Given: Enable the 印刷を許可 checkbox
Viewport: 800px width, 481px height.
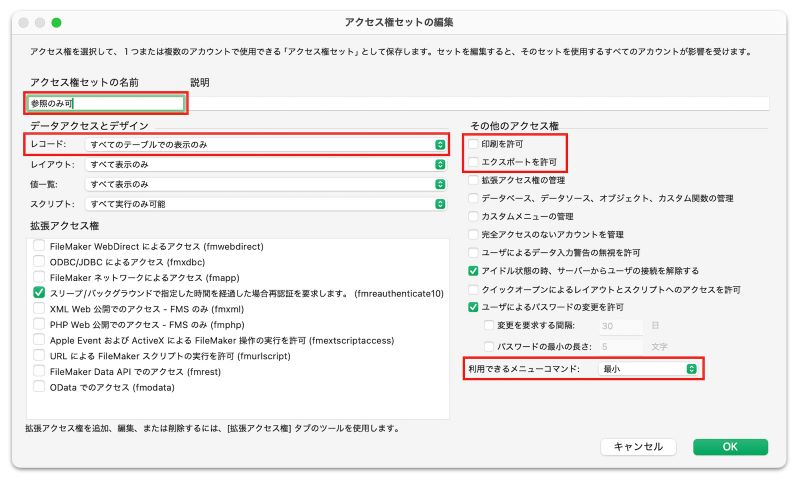Looking at the screenshot, I should (473, 145).
